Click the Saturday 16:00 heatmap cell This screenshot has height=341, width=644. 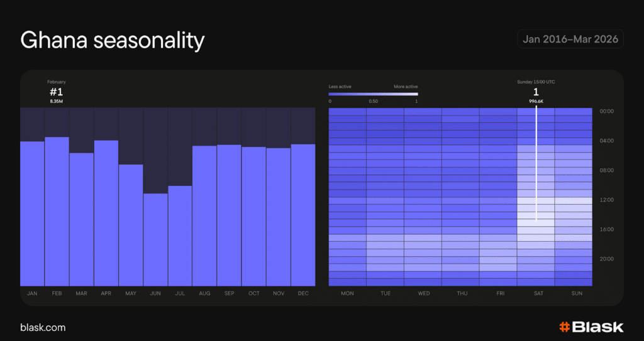pyautogui.click(x=536, y=230)
